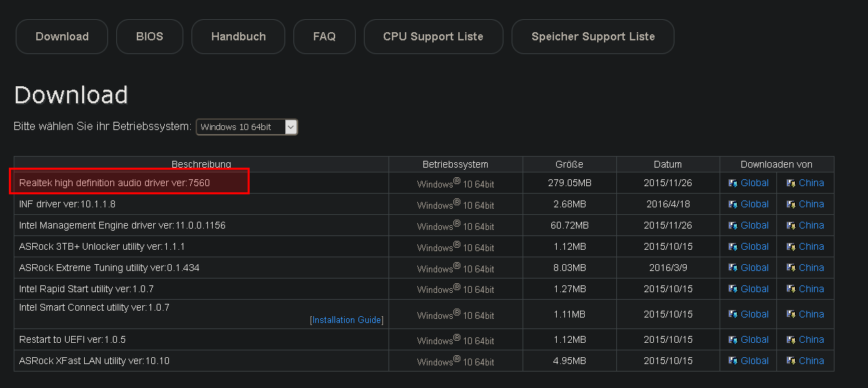The image size is (868, 388).
Task: Download Intel Smart Connect utility from Global
Action: click(x=754, y=314)
